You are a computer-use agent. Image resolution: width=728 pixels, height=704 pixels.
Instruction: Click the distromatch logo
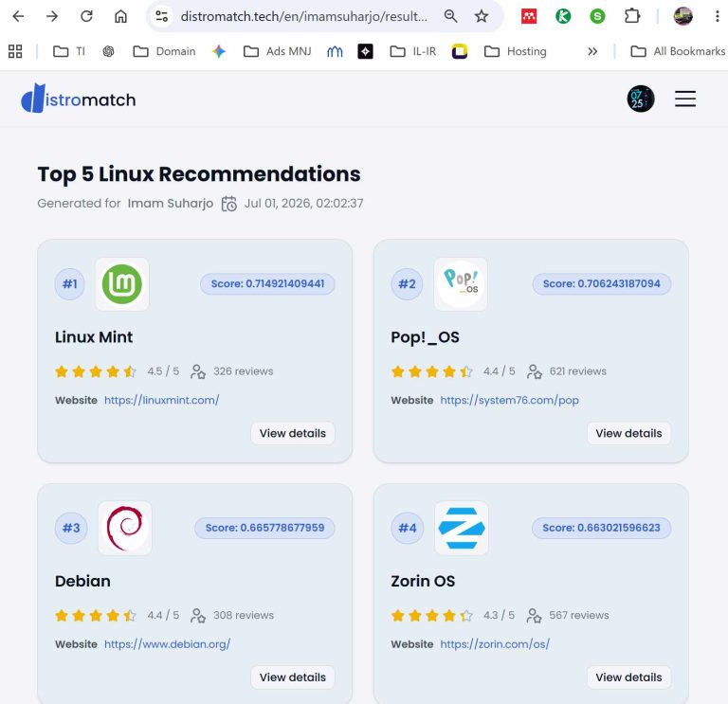[x=79, y=99]
